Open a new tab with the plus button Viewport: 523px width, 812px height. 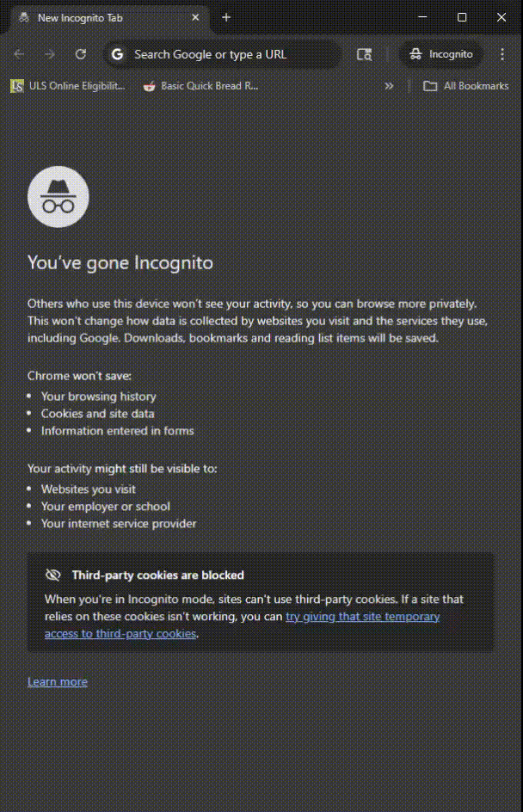pos(226,17)
